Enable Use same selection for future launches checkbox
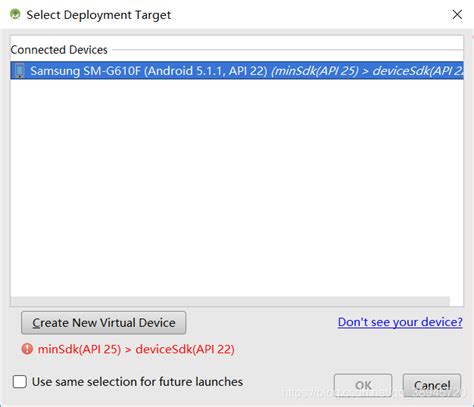 [20, 381]
